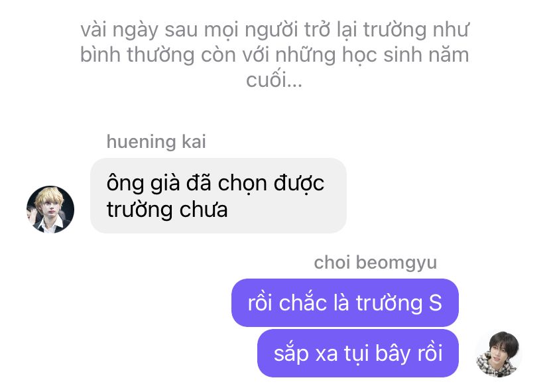This screenshot has width=549, height=392.
Task: Click "trường chưa" on the gray bubble's second line
Action: (x=167, y=210)
